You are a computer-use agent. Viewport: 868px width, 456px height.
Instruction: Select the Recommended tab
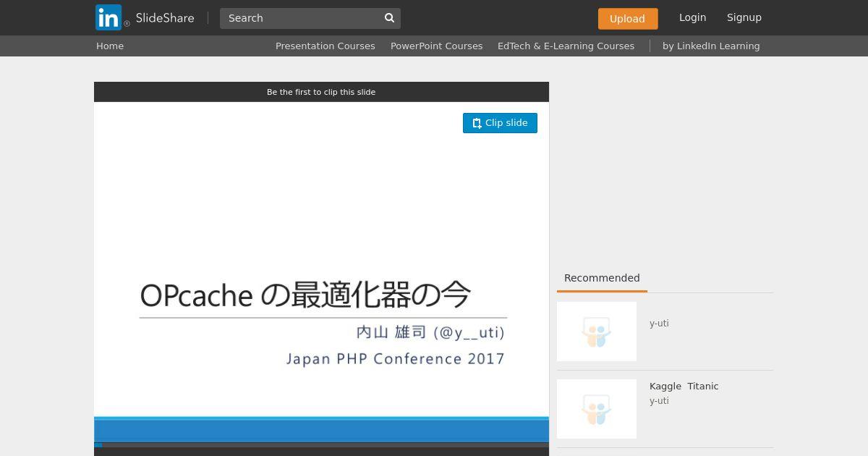click(602, 278)
